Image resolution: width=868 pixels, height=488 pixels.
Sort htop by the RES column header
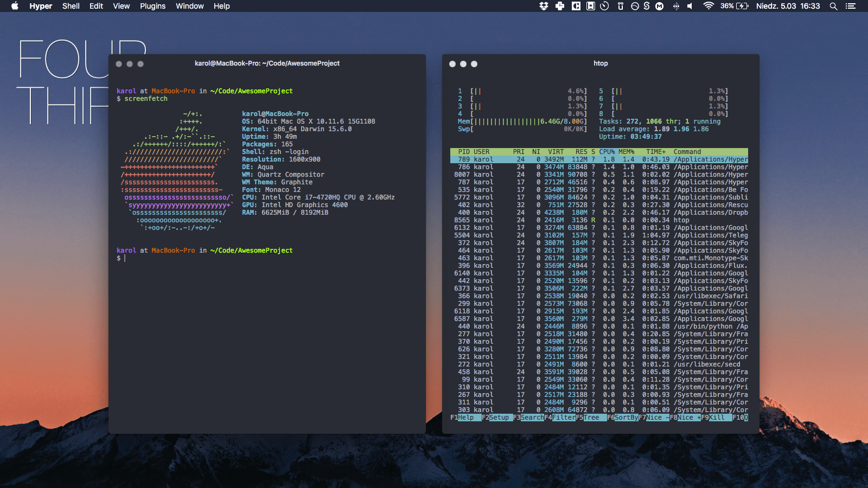[x=582, y=152]
